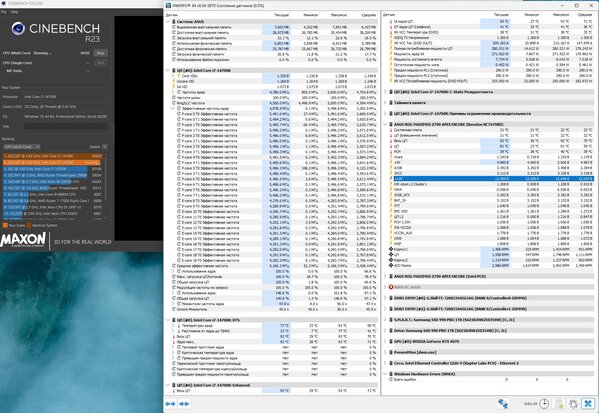Click the Датчик column header in left pane
The height and width of the screenshot is (413, 599).
pos(172,15)
